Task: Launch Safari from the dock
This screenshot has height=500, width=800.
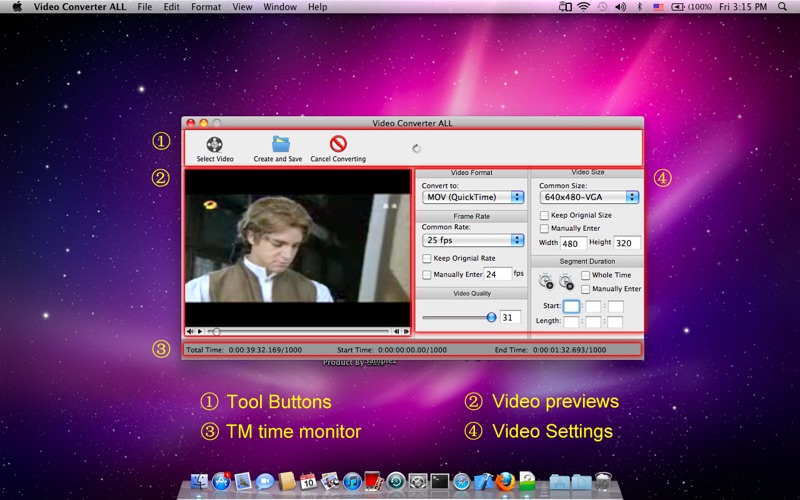Action: tap(461, 481)
